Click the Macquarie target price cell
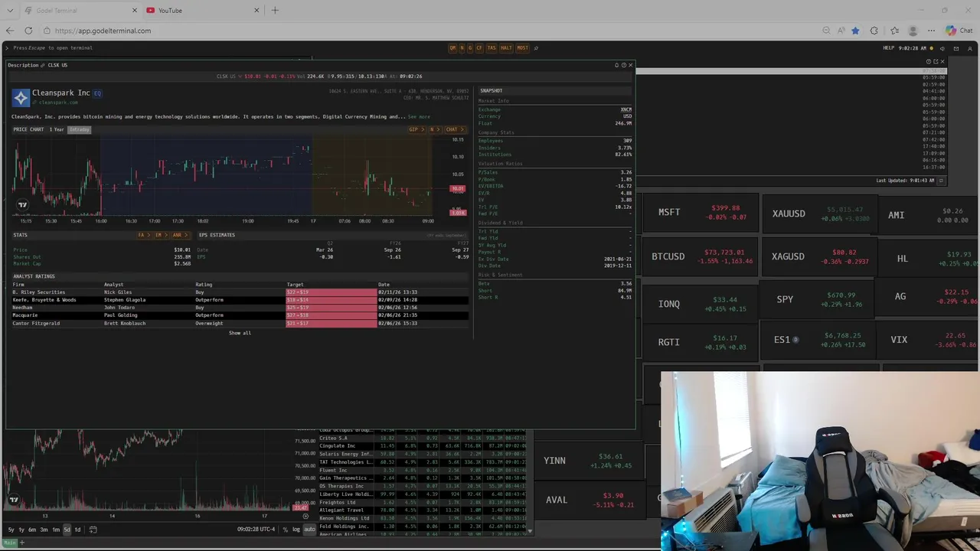980x551 pixels. pos(332,315)
